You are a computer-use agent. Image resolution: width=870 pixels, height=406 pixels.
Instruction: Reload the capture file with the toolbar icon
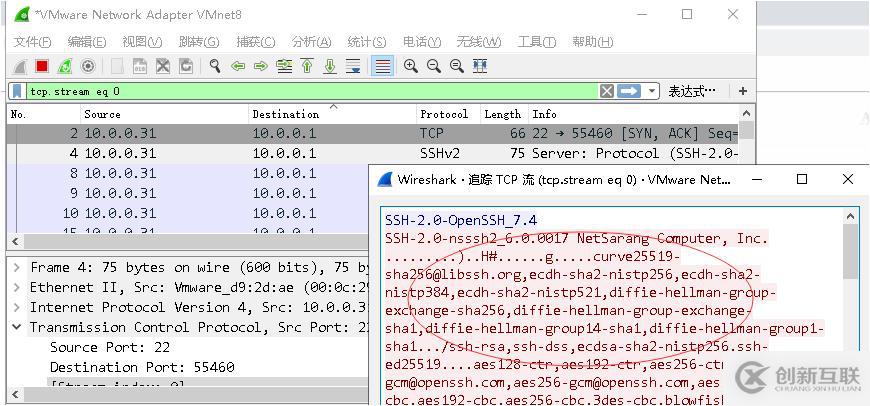click(x=185, y=67)
